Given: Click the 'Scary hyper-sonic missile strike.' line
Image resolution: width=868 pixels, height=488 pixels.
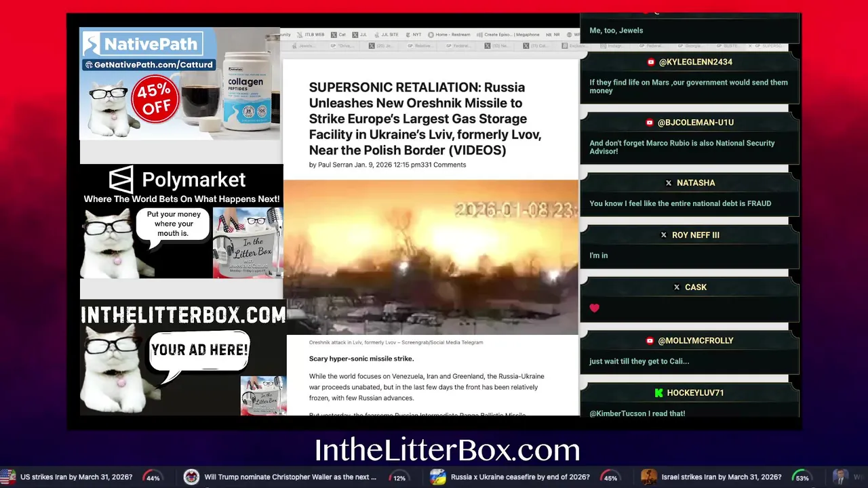Looking at the screenshot, I should pyautogui.click(x=361, y=359).
